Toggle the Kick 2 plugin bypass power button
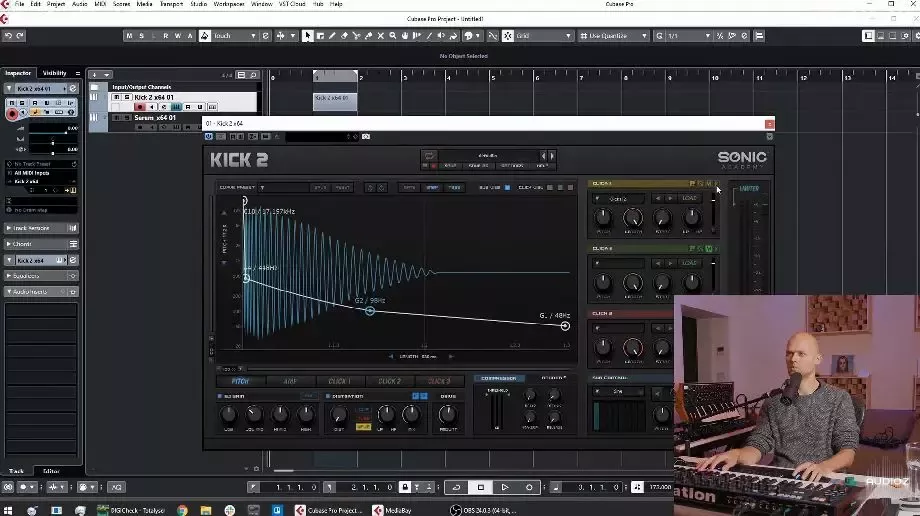Image resolution: width=920 pixels, height=516 pixels. 208,136
